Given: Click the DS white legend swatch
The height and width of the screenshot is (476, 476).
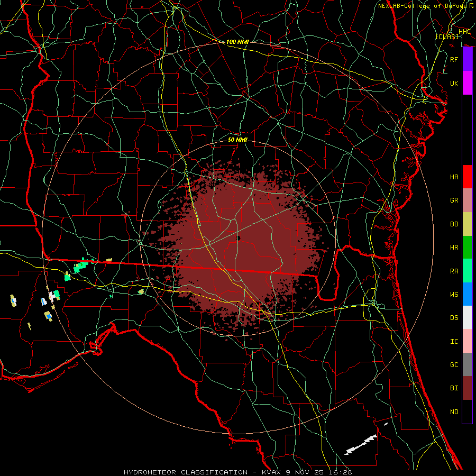Looking at the screenshot, I should pyautogui.click(x=467, y=317).
